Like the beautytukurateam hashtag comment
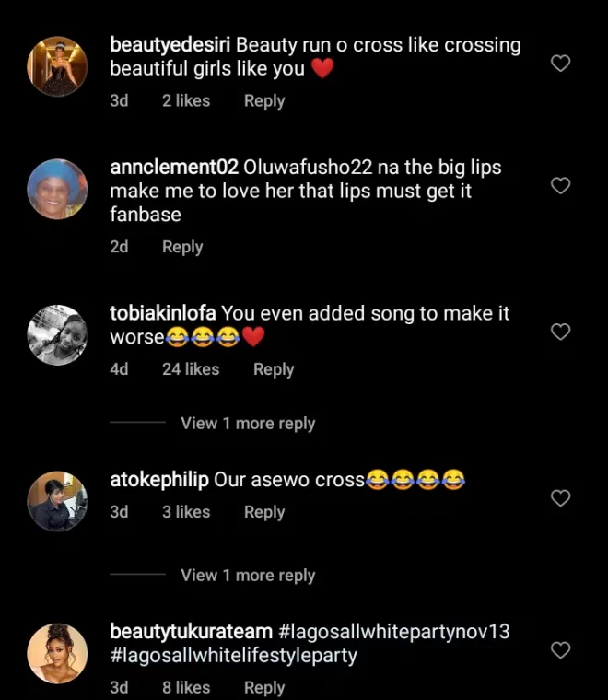This screenshot has width=608, height=700. [x=560, y=650]
